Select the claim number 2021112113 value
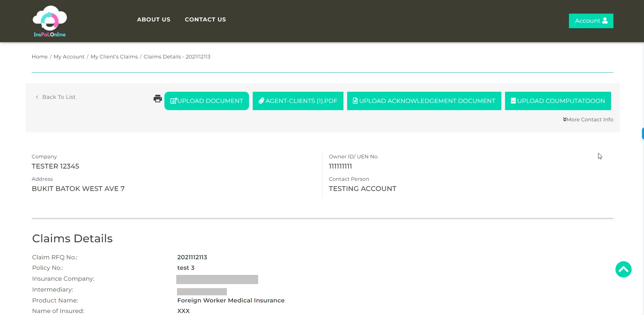Viewport: 644px width, 315px height. pyautogui.click(x=192, y=257)
